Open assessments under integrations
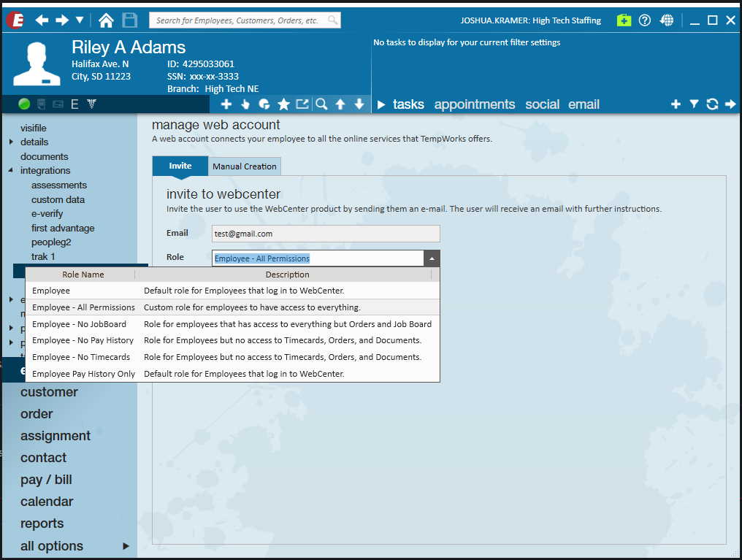Screen dimensions: 742x560 pos(59,185)
